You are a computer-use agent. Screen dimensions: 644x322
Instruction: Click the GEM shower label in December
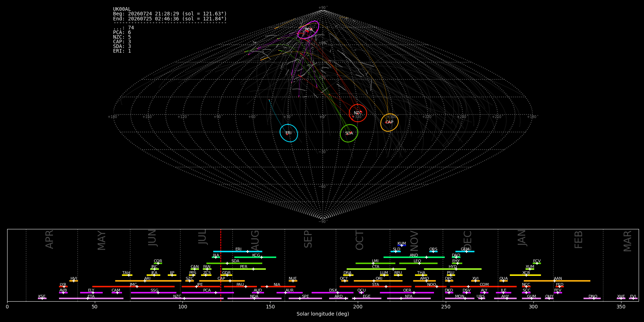465,249
